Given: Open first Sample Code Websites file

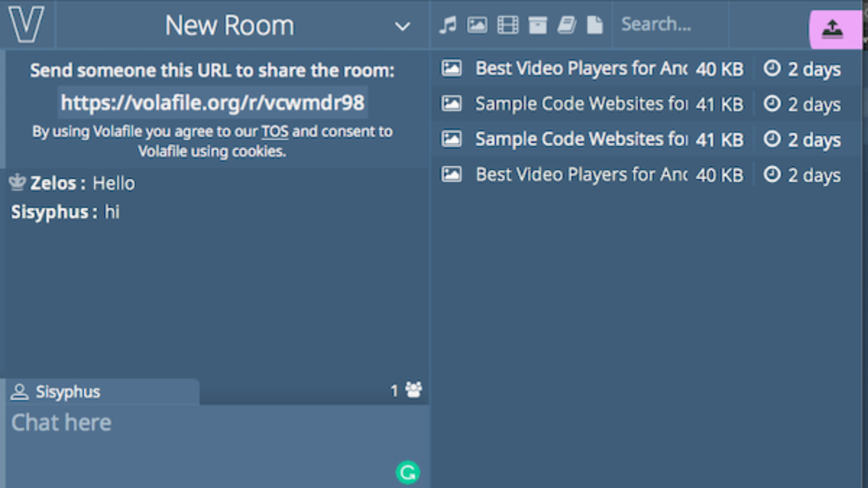Looking at the screenshot, I should tap(581, 104).
